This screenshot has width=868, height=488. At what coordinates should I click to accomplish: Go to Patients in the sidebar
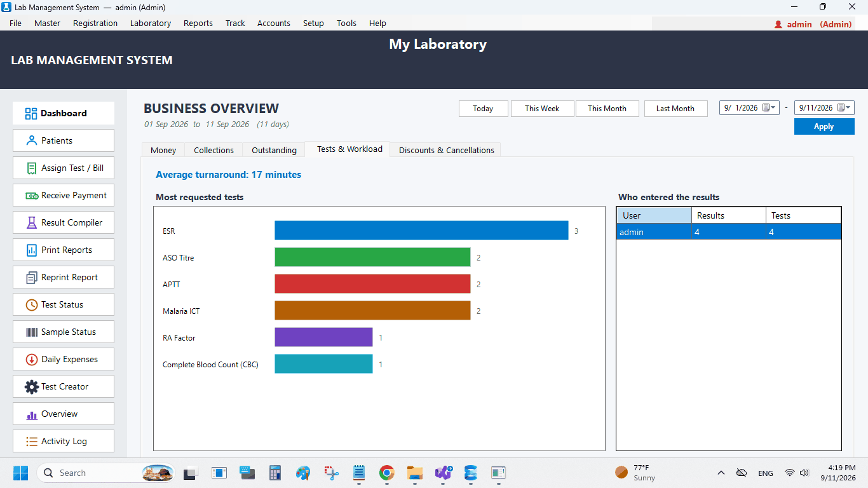coord(64,140)
